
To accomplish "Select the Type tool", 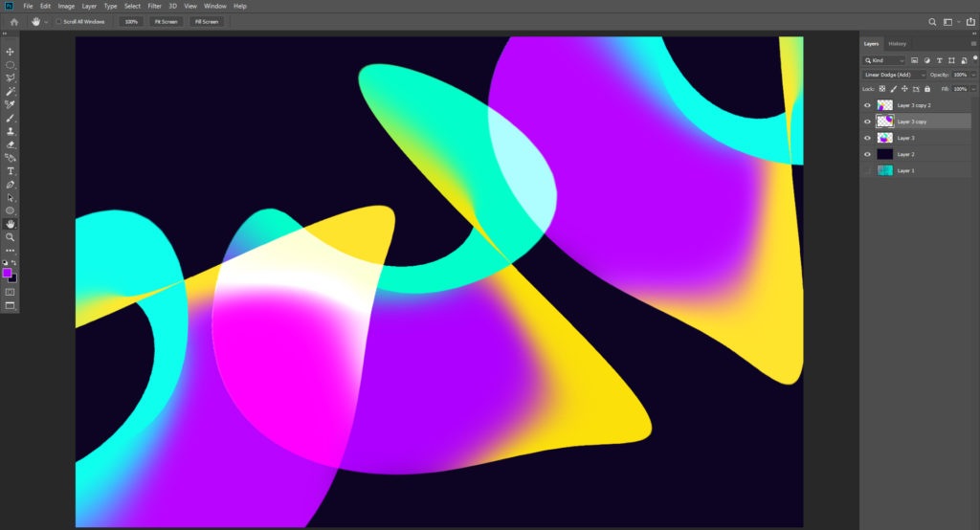I will point(10,171).
